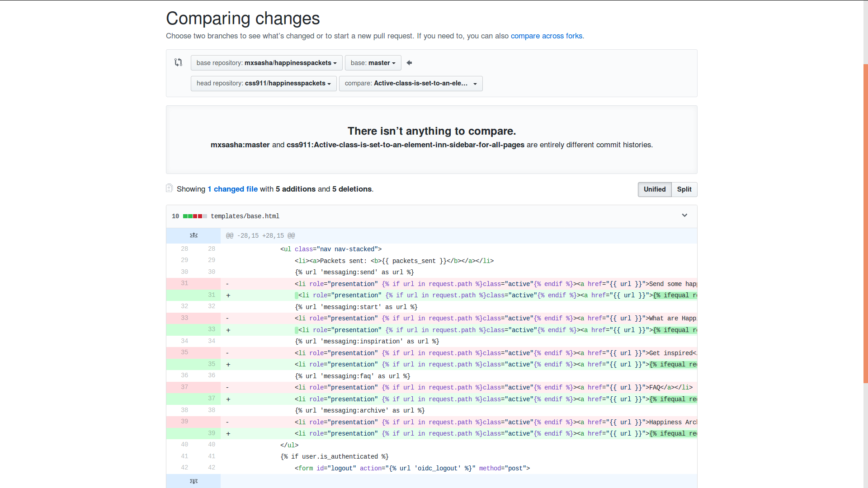The height and width of the screenshot is (488, 868).
Task: Click the left arrow icon next to base master
Action: click(409, 63)
